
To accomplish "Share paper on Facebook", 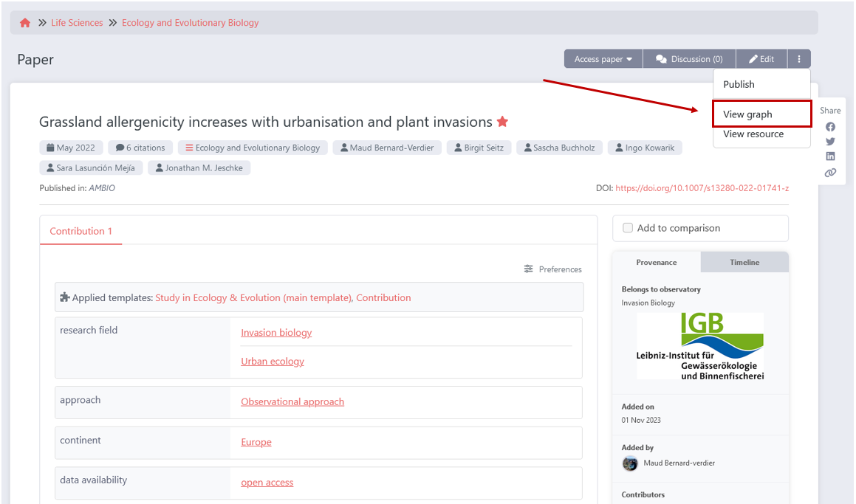I will (830, 127).
